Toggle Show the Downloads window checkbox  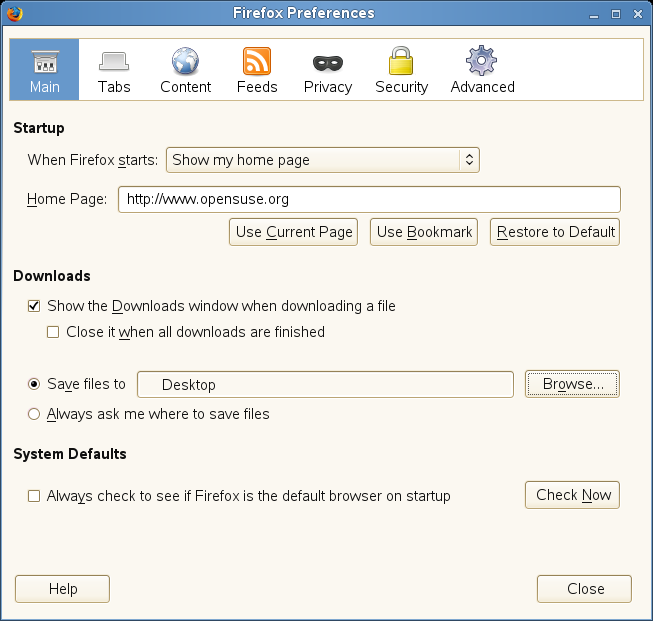tap(34, 306)
